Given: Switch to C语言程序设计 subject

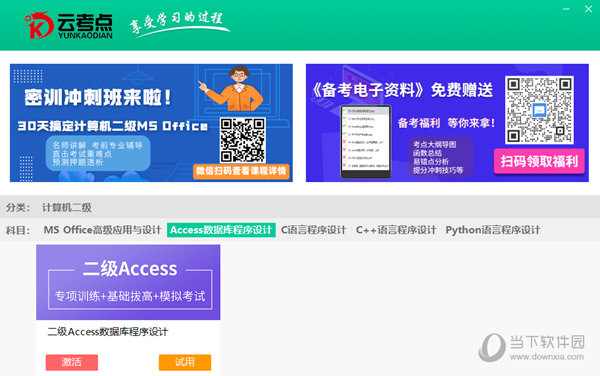Looking at the screenshot, I should [313, 230].
